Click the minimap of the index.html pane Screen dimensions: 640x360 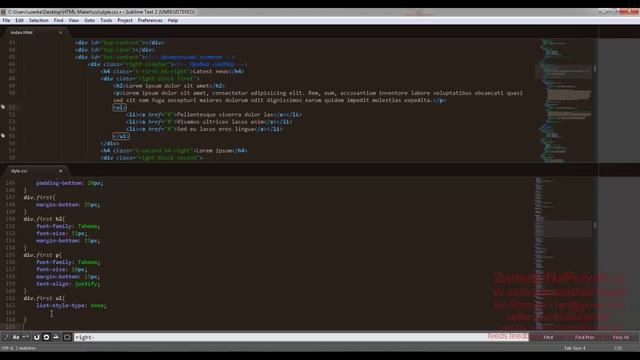click(564, 100)
